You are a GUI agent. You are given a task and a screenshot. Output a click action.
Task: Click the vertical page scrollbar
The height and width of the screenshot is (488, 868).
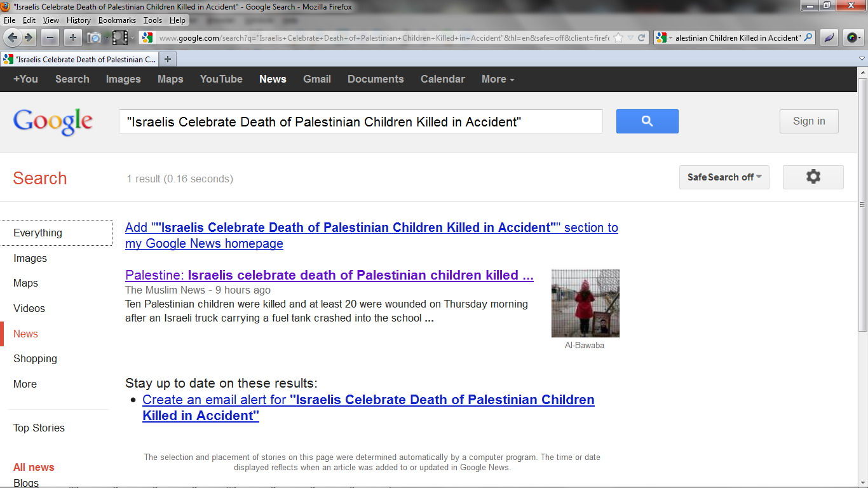[862, 204]
